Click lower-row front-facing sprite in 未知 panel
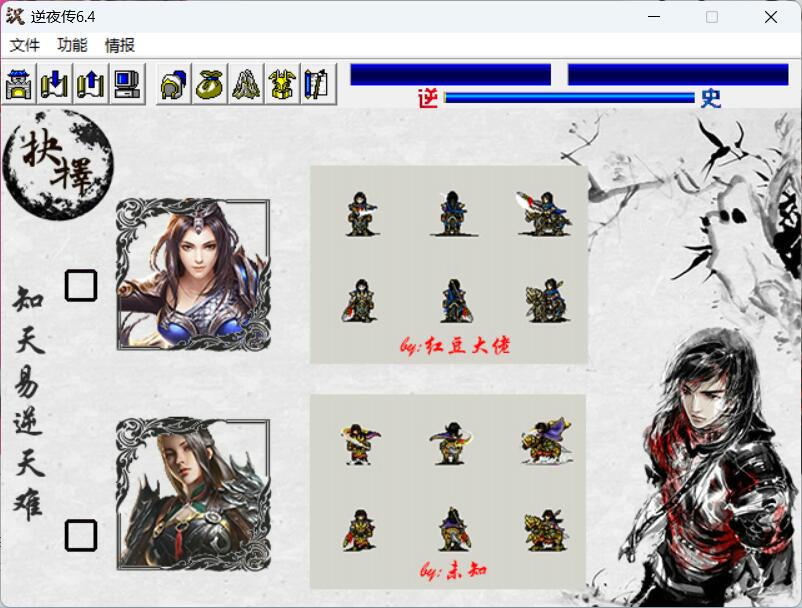 point(359,530)
